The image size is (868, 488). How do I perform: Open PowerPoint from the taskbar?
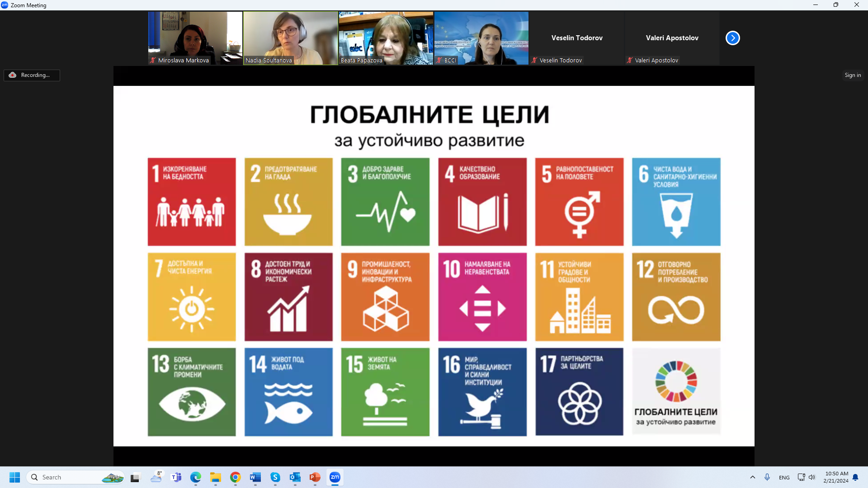tap(315, 477)
